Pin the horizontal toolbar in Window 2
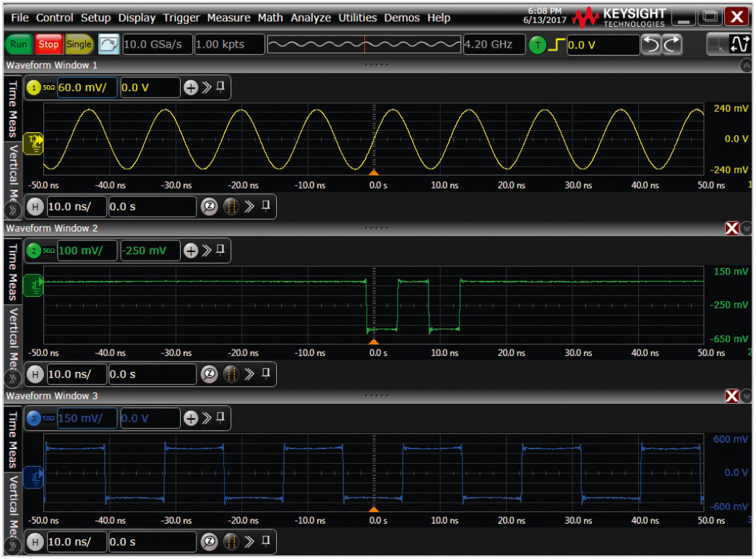 pyautogui.click(x=266, y=373)
